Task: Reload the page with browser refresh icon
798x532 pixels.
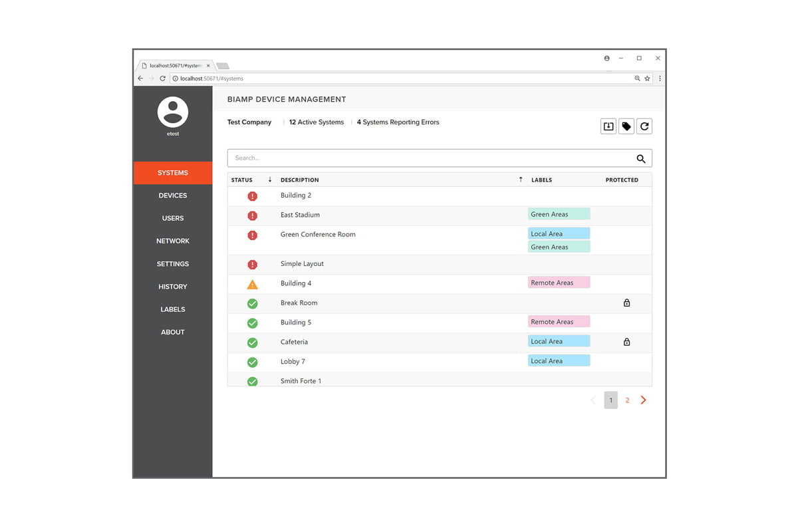Action: coord(162,78)
